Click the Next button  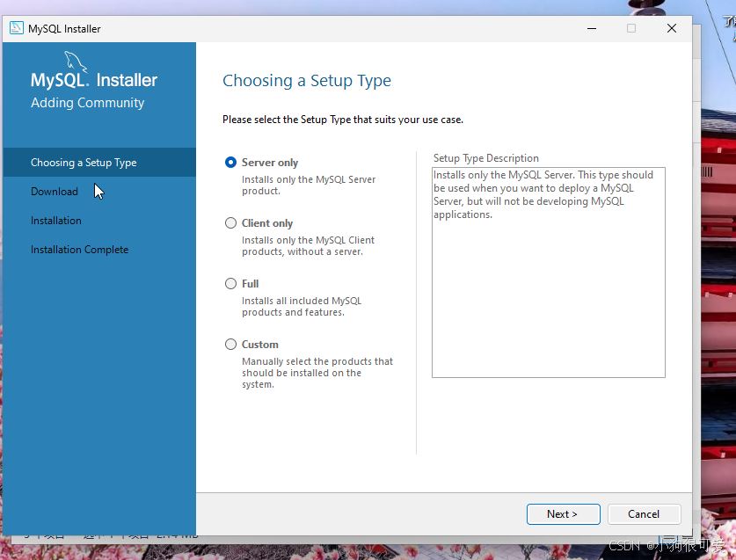pyautogui.click(x=564, y=514)
